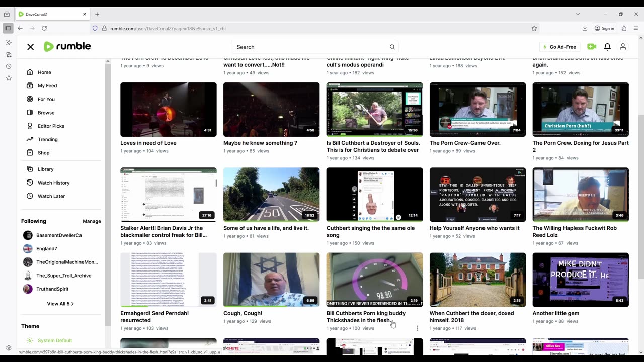
Task: Open the browser downloads icon
Action: [x=585, y=28]
